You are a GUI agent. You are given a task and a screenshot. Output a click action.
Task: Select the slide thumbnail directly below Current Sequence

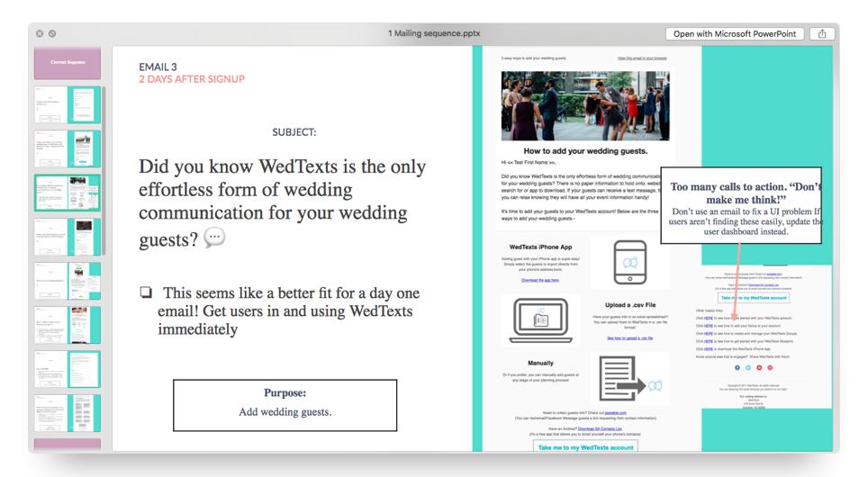click(x=68, y=104)
